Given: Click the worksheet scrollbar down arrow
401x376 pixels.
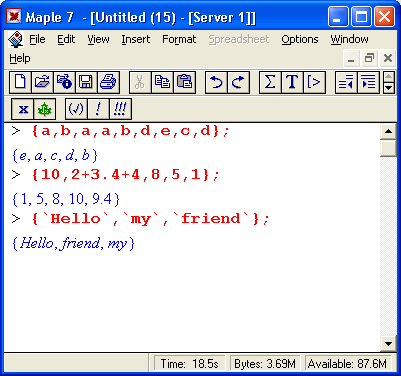Looking at the screenshot, I should [388, 344].
